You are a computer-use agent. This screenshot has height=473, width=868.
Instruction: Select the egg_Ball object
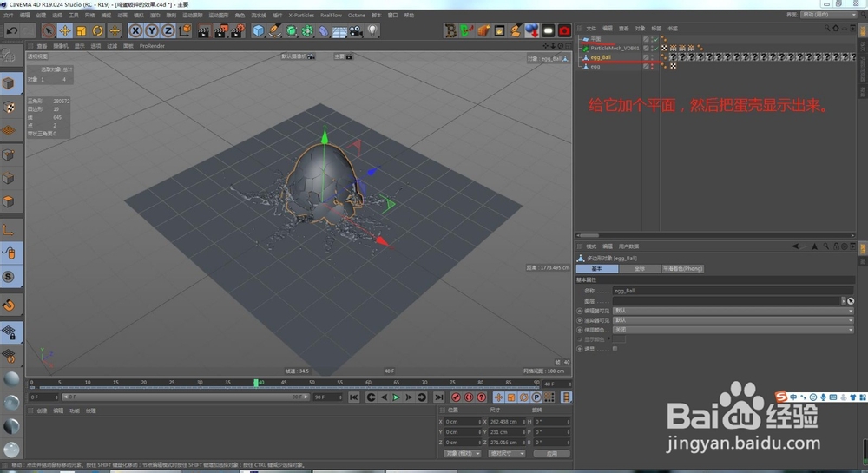point(601,57)
